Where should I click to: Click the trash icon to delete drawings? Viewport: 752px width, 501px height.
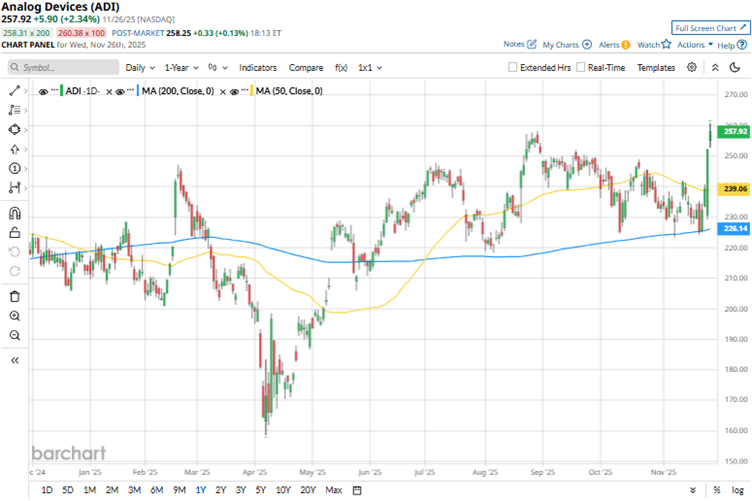click(x=14, y=295)
